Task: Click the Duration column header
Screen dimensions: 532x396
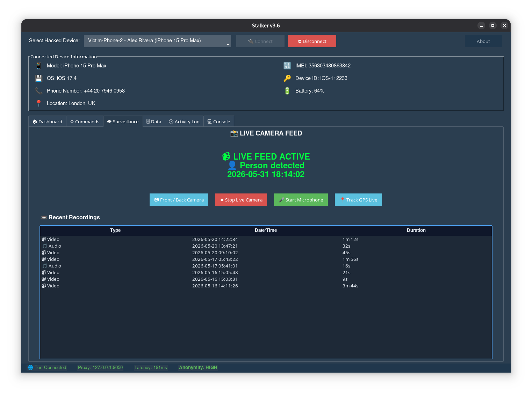Action: 416,230
